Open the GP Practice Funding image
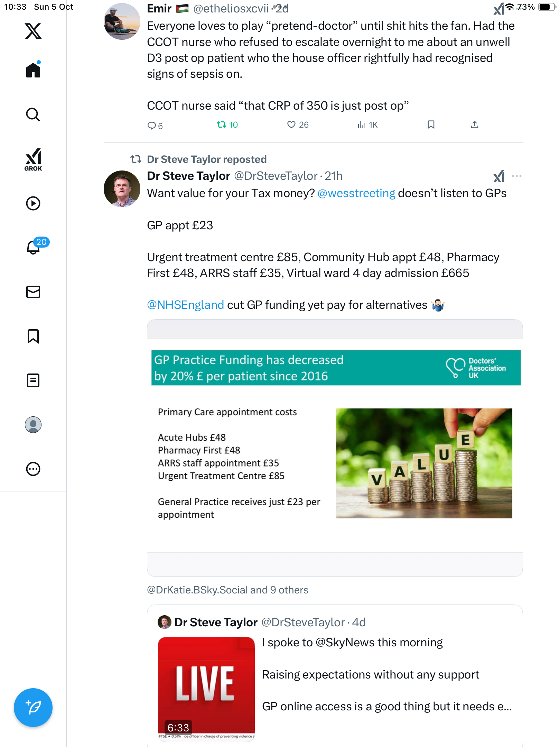This screenshot has width=560, height=747. [x=335, y=448]
